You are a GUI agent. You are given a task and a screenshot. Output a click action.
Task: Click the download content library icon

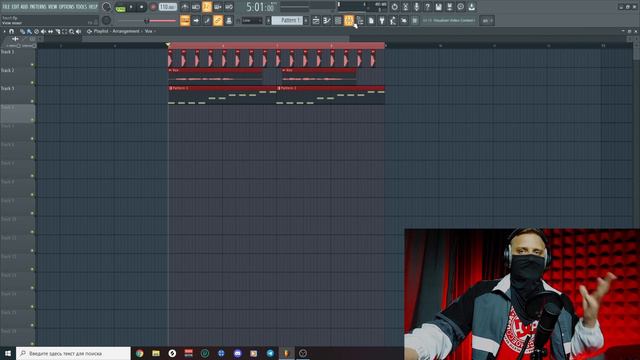click(x=471, y=7)
